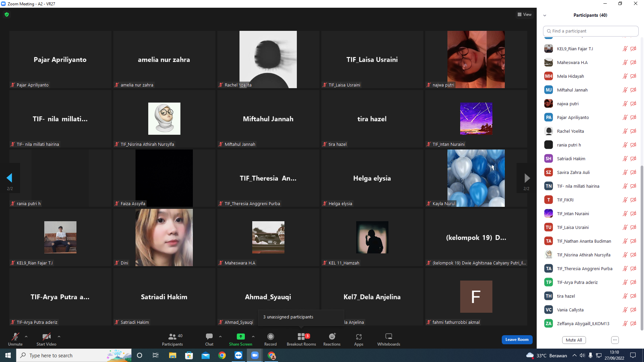The image size is (644, 362).
Task: Open Google Chrome in the taskbar
Action: (222, 355)
